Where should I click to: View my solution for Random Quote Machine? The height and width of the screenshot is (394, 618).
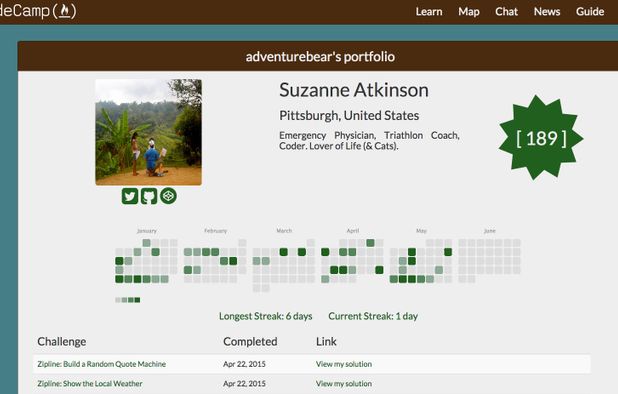[344, 364]
